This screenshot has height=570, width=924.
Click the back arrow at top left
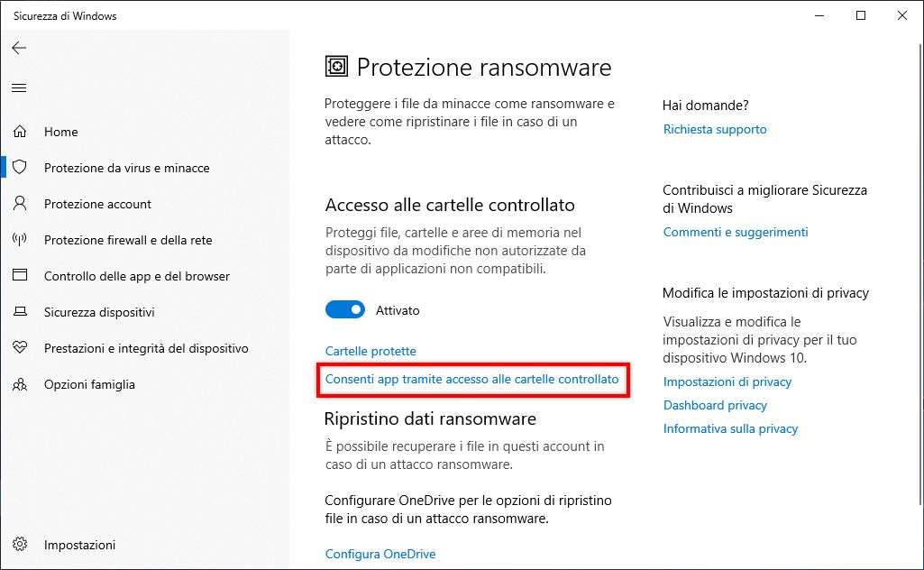(19, 48)
